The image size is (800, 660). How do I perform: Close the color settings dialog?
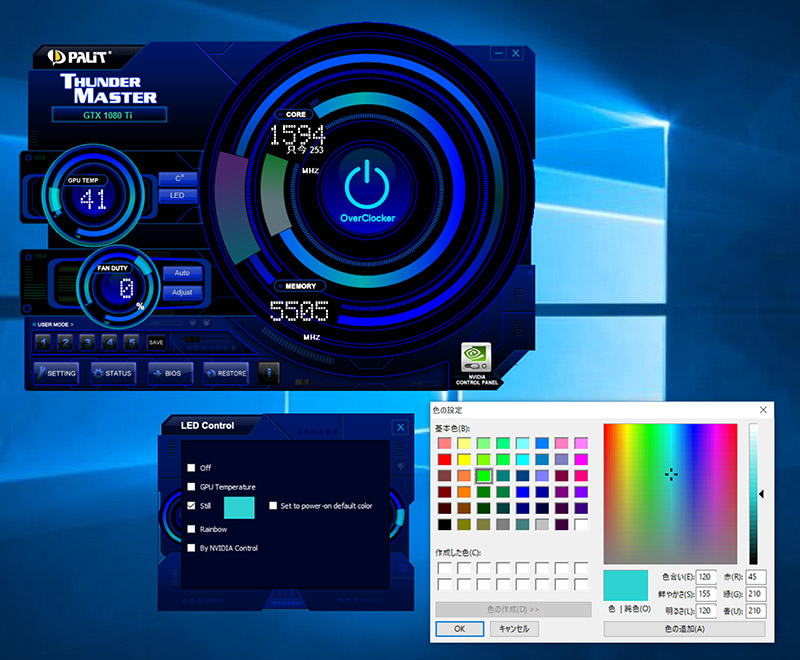point(763,410)
